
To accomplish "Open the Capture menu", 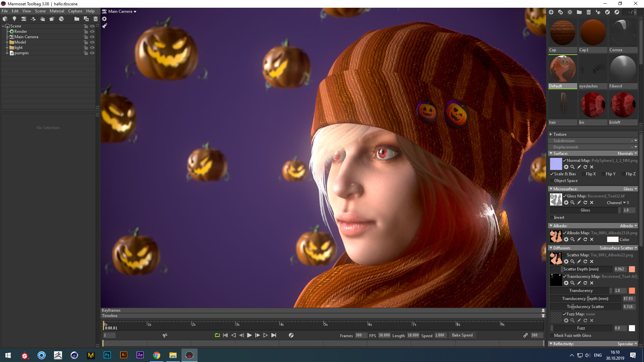I will (x=75, y=11).
